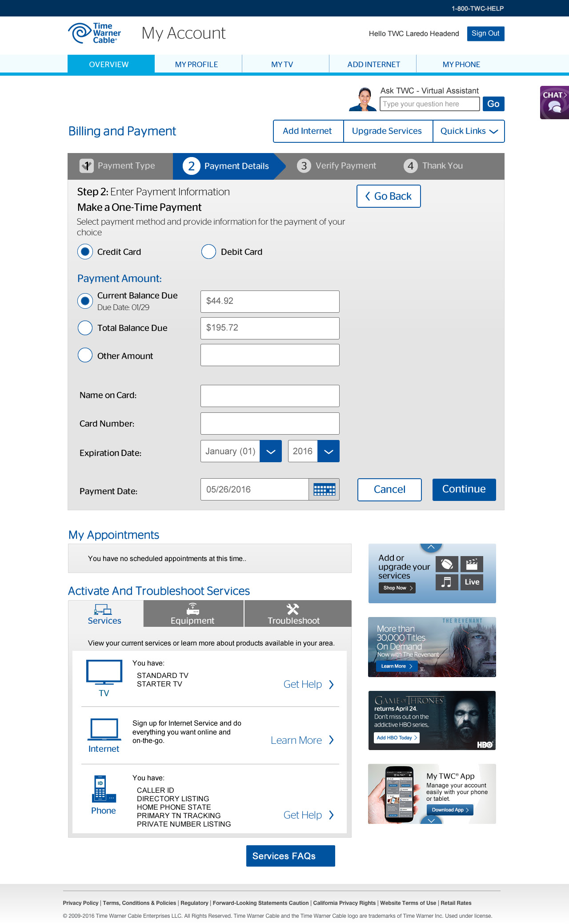
Task: Click the Download App button
Action: pyautogui.click(x=450, y=810)
